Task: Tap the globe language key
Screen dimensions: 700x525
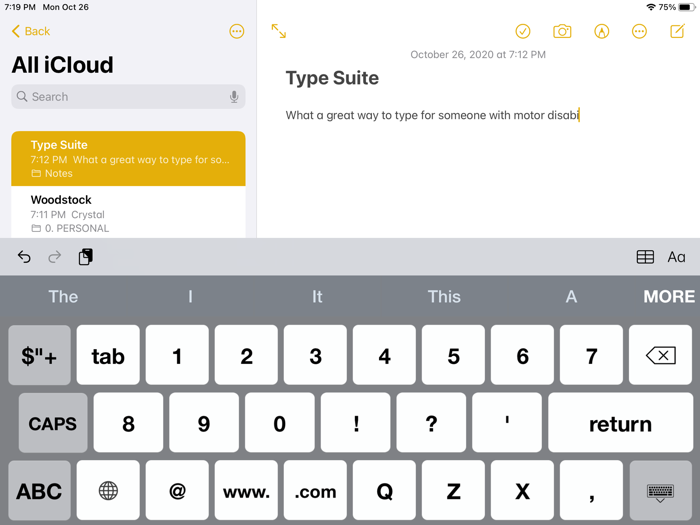Action: pyautogui.click(x=108, y=491)
